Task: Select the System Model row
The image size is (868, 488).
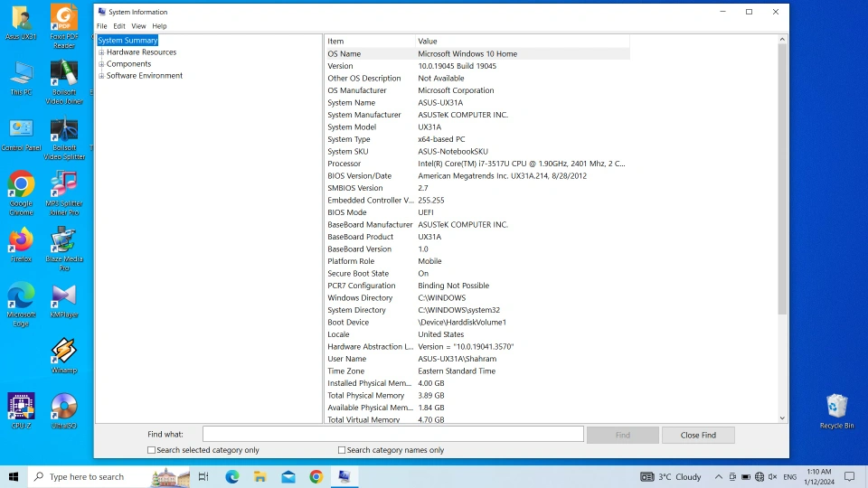Action: tap(477, 127)
